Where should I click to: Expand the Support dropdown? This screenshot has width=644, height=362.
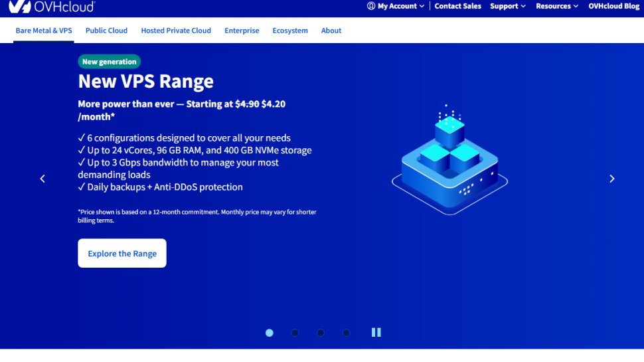tap(508, 6)
